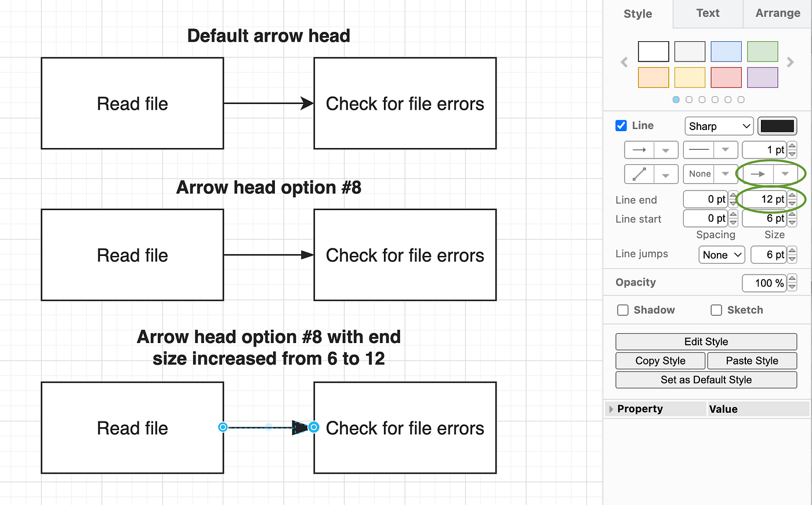
Task: Uncheck the Line checkbox
Action: click(x=621, y=125)
